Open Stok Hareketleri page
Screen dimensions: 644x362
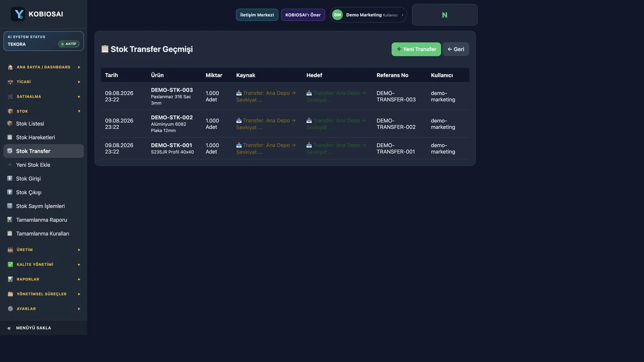(x=43, y=137)
